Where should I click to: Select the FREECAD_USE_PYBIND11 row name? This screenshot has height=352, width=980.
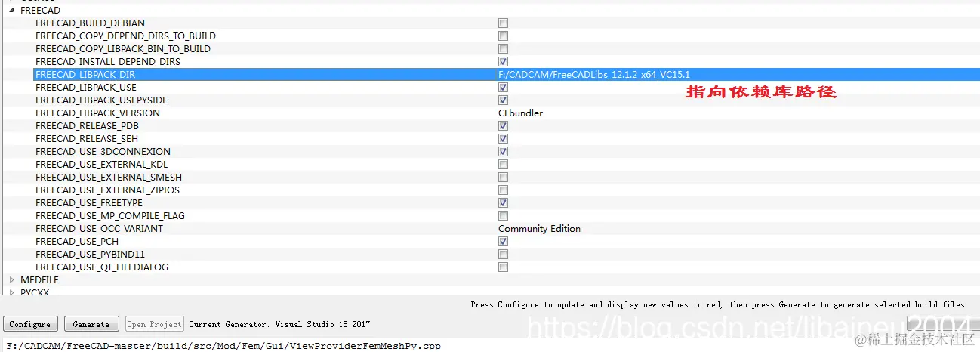click(90, 255)
